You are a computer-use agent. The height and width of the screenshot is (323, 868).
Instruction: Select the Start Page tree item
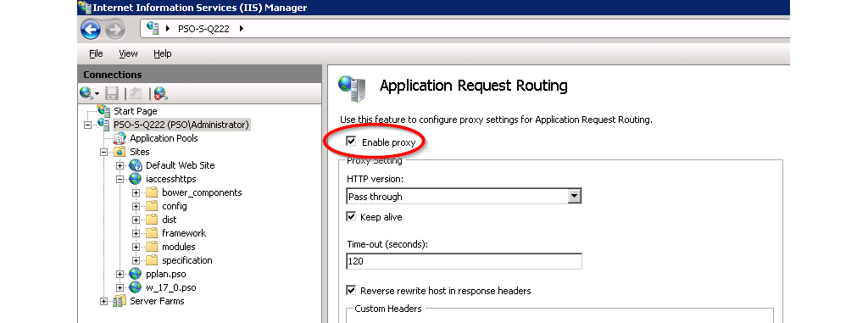point(136,111)
